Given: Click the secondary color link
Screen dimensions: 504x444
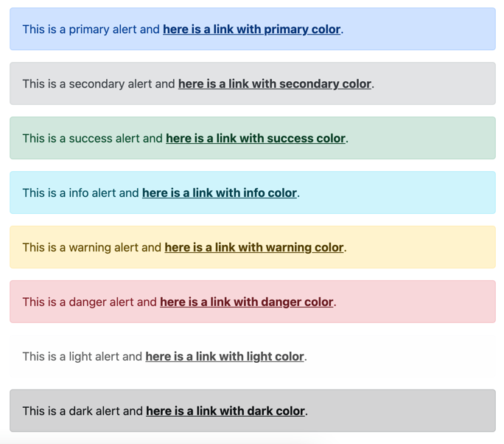Looking at the screenshot, I should [274, 84].
